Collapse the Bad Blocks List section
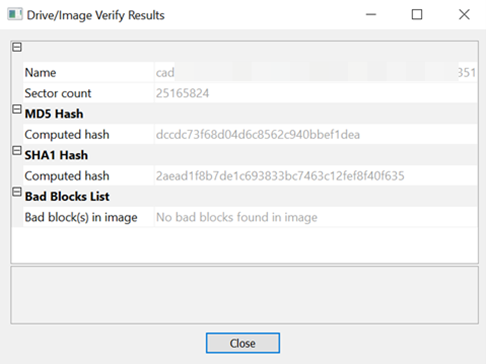Image resolution: width=486 pixels, height=364 pixels. coord(17,192)
